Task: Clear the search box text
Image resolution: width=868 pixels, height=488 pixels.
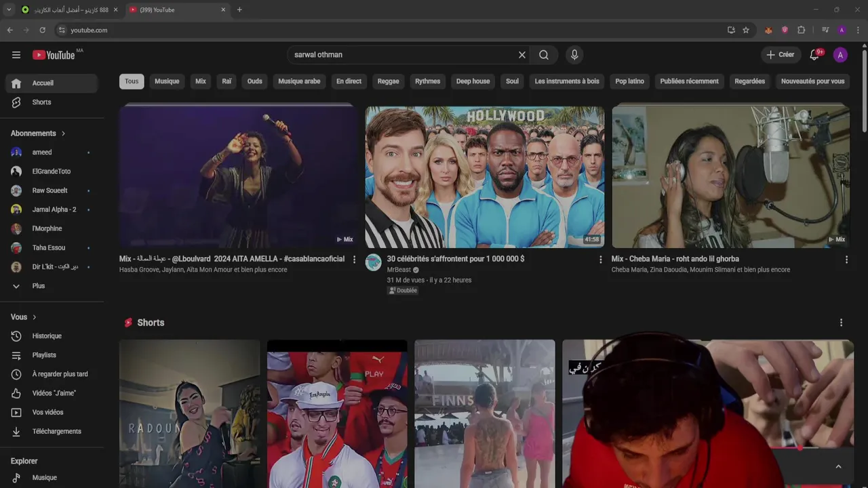Action: (522, 55)
